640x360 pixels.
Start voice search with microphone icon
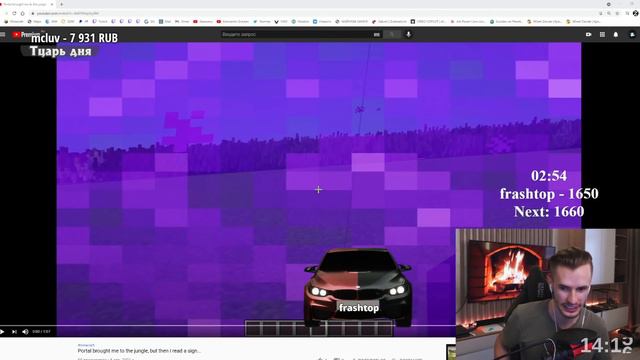[408, 35]
